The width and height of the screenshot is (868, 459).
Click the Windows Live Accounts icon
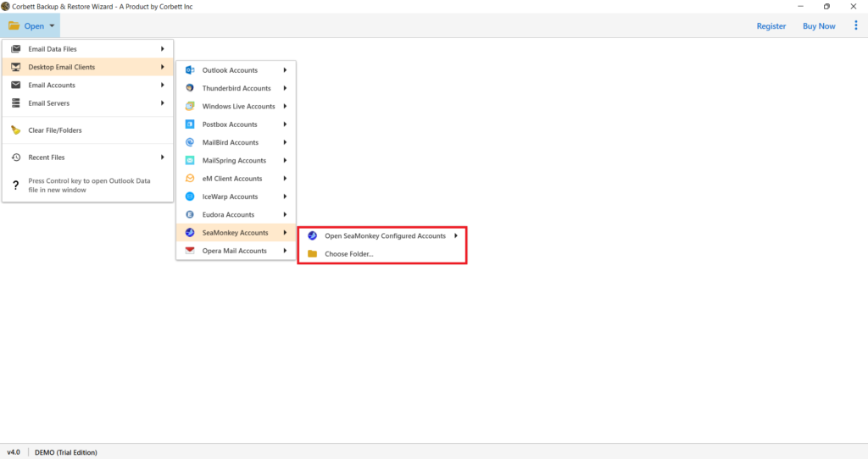190,106
